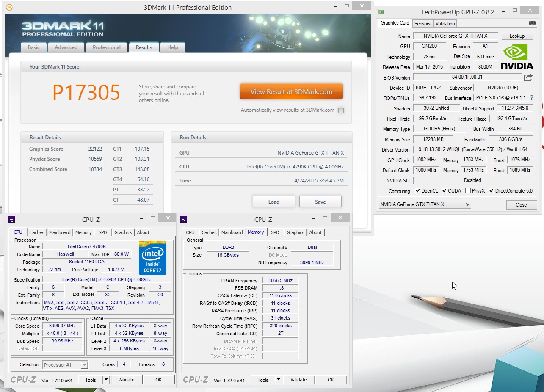Image resolution: width=544 pixels, height=392 pixels.
Task: Click the GPU-Z BIOS share/export icon
Action: point(528,77)
